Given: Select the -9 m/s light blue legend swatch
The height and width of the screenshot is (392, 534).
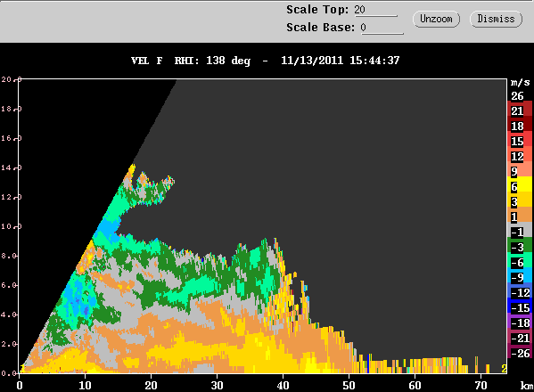Looking at the screenshot, I should click(x=520, y=275).
